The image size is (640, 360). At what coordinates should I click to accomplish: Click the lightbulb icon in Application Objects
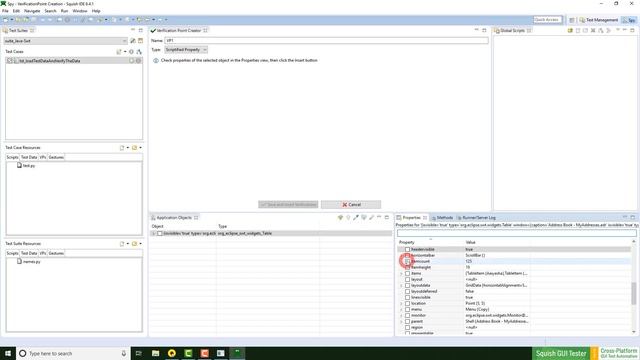(348, 218)
